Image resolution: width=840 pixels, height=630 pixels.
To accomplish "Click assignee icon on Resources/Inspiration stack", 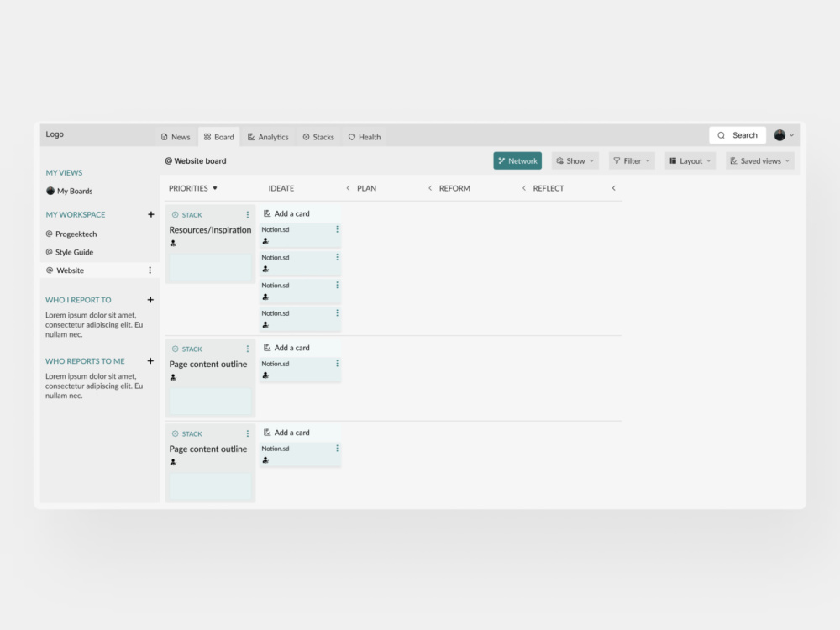I will pos(173,244).
